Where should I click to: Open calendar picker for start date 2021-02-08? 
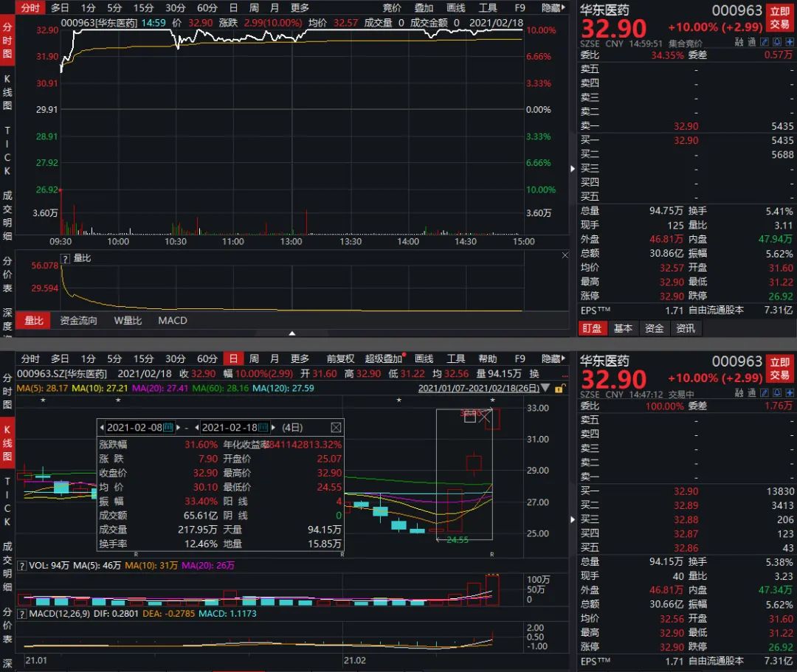(168, 428)
